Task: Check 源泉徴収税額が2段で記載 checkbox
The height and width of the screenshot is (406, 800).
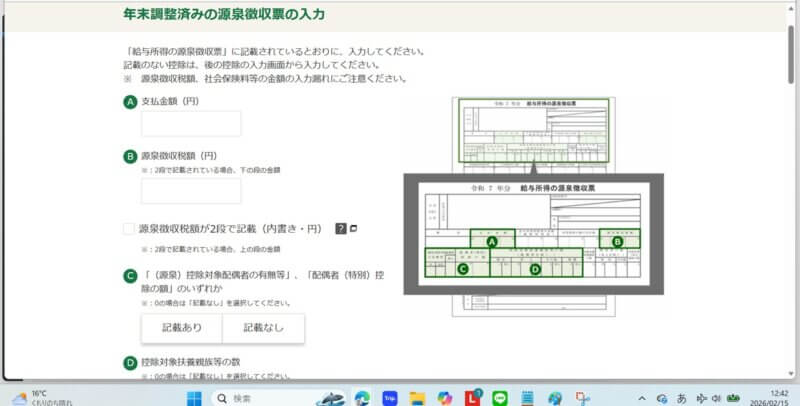Action: coord(128,228)
